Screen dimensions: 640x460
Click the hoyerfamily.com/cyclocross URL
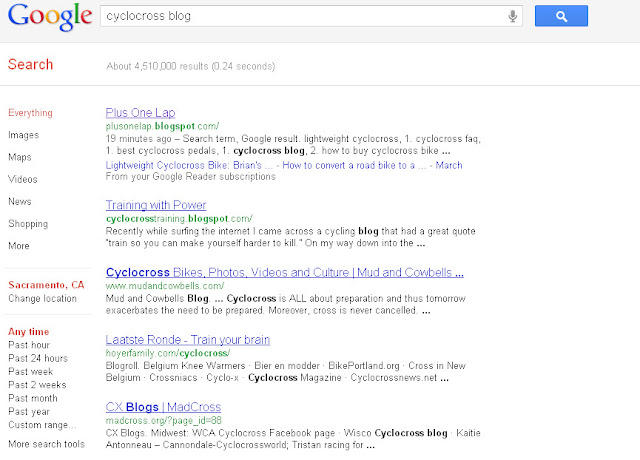click(168, 353)
